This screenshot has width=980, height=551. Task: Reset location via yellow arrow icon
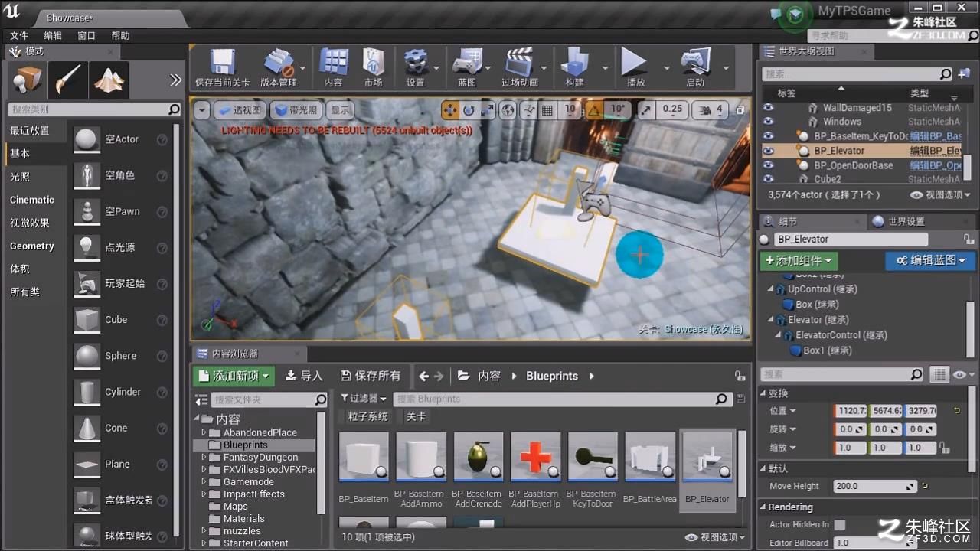(x=957, y=411)
